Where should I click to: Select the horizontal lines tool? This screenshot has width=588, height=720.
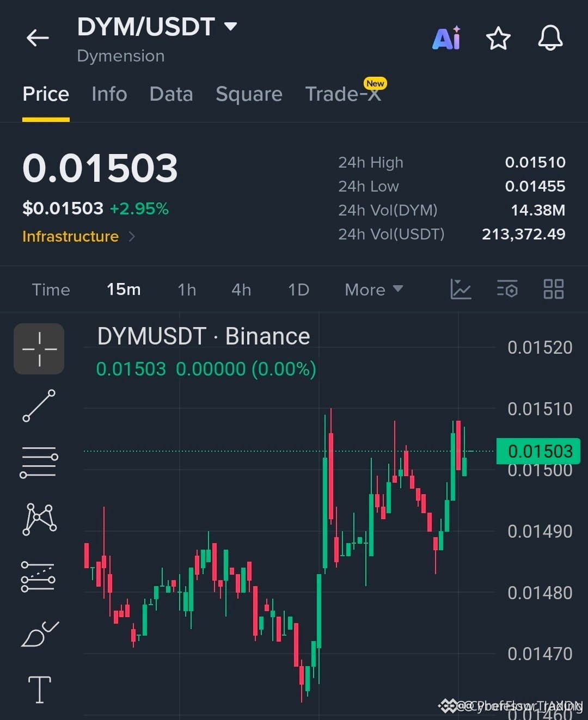[x=39, y=463]
